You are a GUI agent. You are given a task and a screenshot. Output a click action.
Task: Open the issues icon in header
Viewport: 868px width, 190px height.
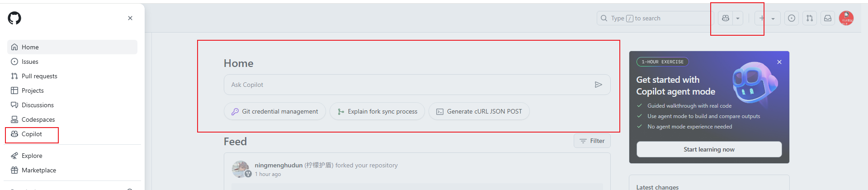792,18
